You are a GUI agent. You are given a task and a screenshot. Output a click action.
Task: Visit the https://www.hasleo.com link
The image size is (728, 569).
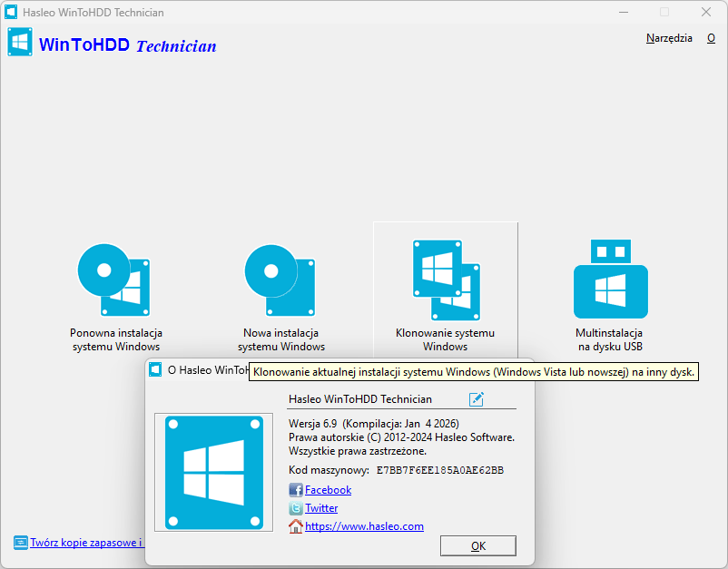364,525
